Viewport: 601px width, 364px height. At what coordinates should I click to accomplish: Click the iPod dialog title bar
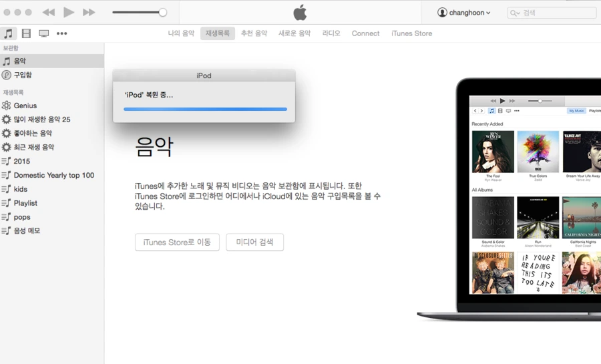tap(204, 75)
